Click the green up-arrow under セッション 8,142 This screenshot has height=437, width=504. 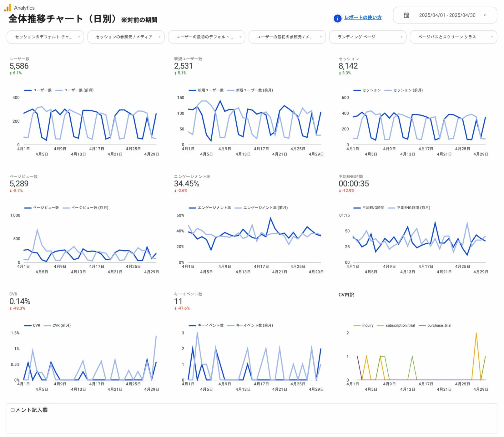pyautogui.click(x=340, y=73)
